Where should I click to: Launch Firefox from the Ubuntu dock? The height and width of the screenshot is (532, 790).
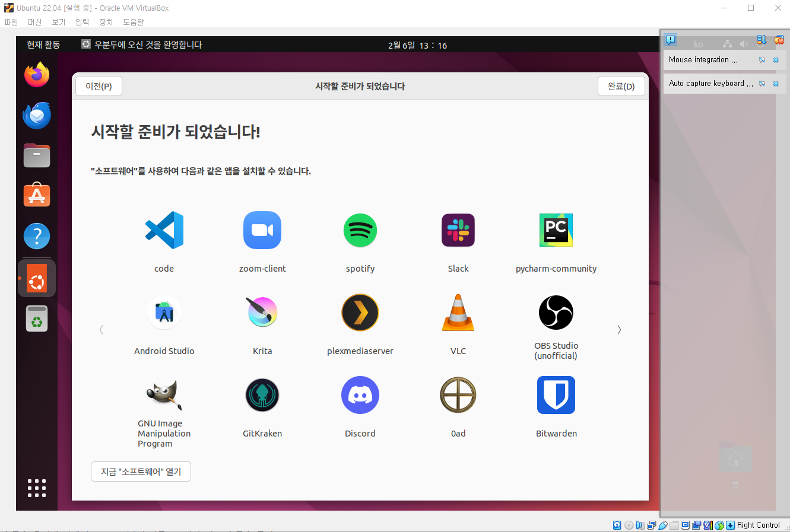pyautogui.click(x=37, y=75)
